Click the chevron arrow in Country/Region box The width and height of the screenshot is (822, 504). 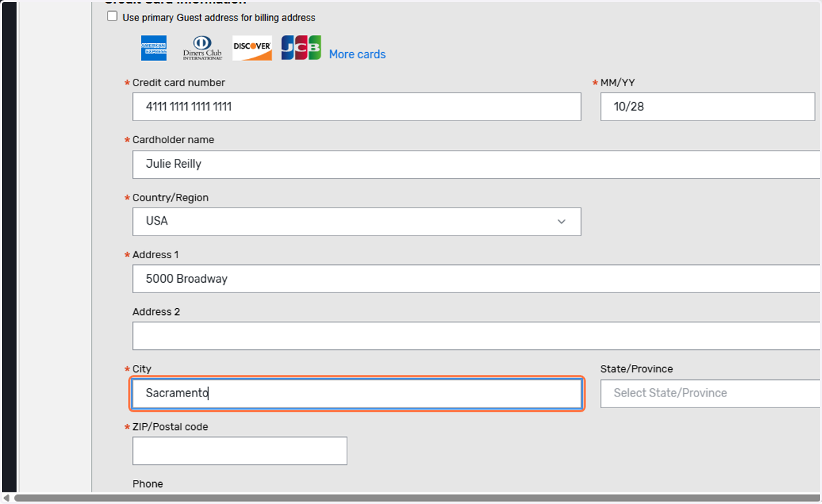pyautogui.click(x=562, y=221)
